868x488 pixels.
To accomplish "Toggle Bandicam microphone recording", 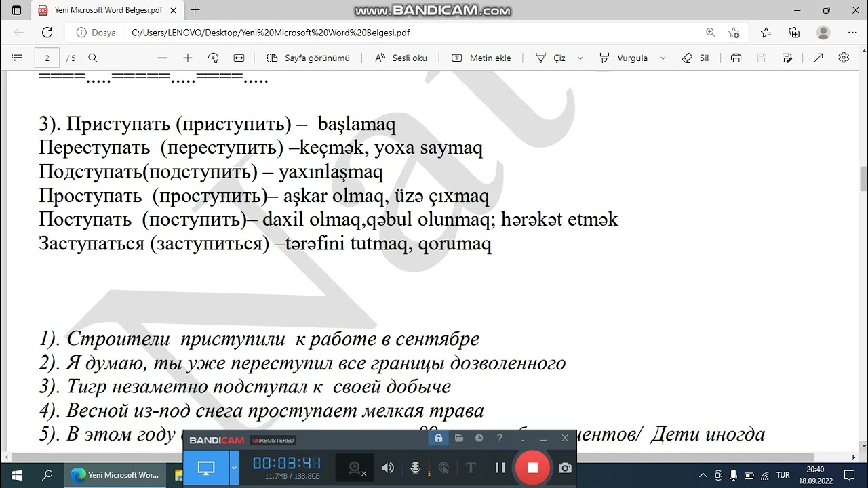I will tap(416, 468).
